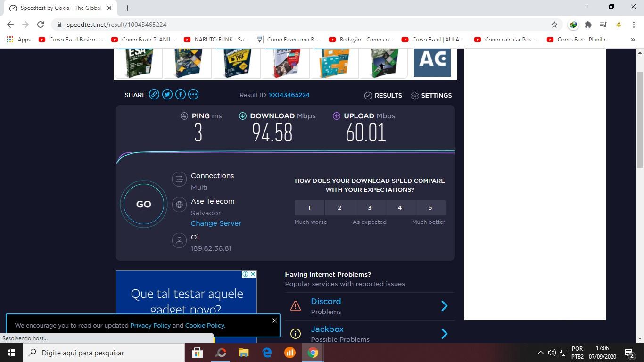The image size is (644, 362).
Task: Start a new test with GO
Action: 144,204
